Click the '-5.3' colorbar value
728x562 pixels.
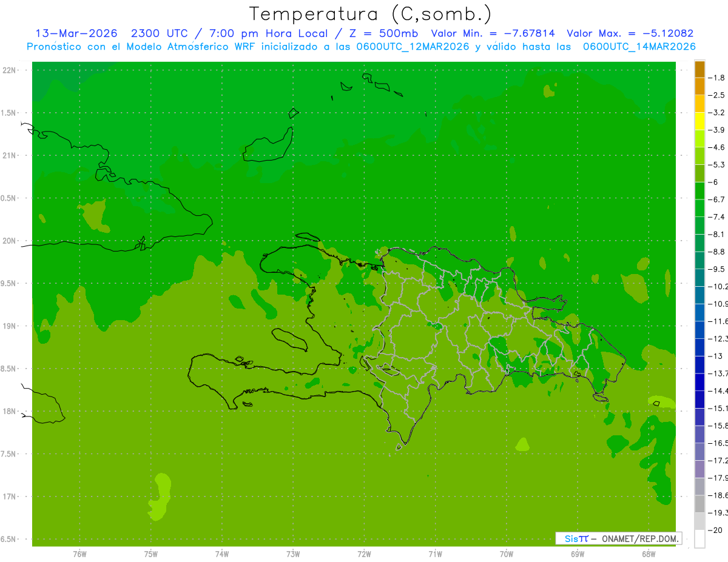[717, 165]
